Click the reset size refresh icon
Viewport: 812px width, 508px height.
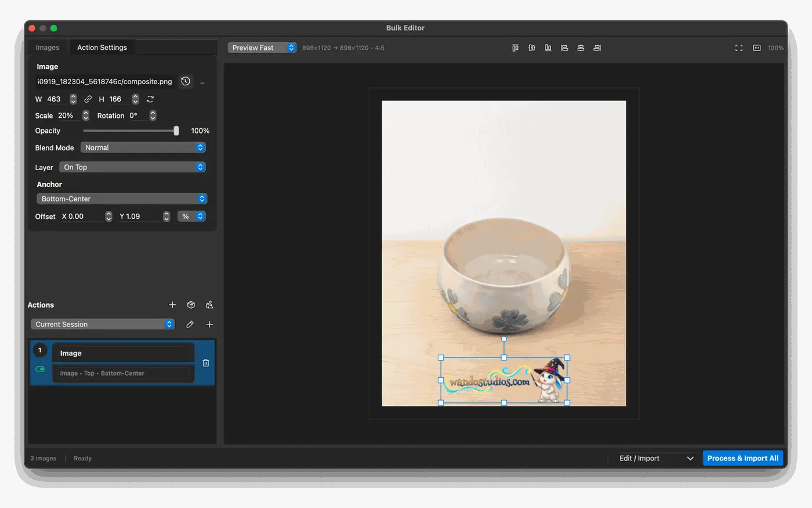pos(150,99)
